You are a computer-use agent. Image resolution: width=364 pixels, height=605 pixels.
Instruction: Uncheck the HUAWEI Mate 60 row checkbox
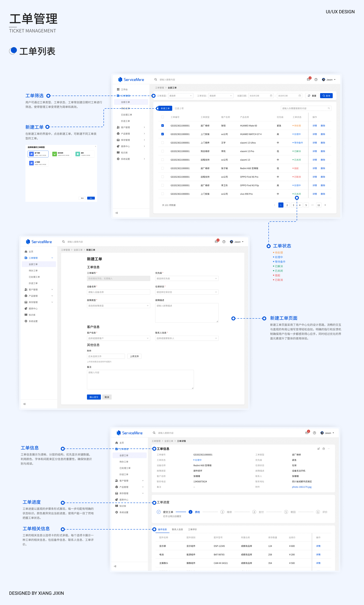pos(162,125)
